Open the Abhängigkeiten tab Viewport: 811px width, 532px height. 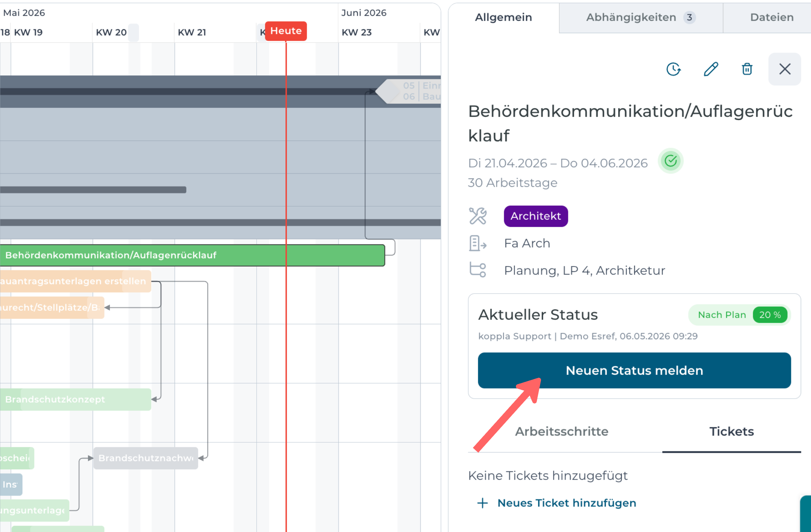(641, 17)
